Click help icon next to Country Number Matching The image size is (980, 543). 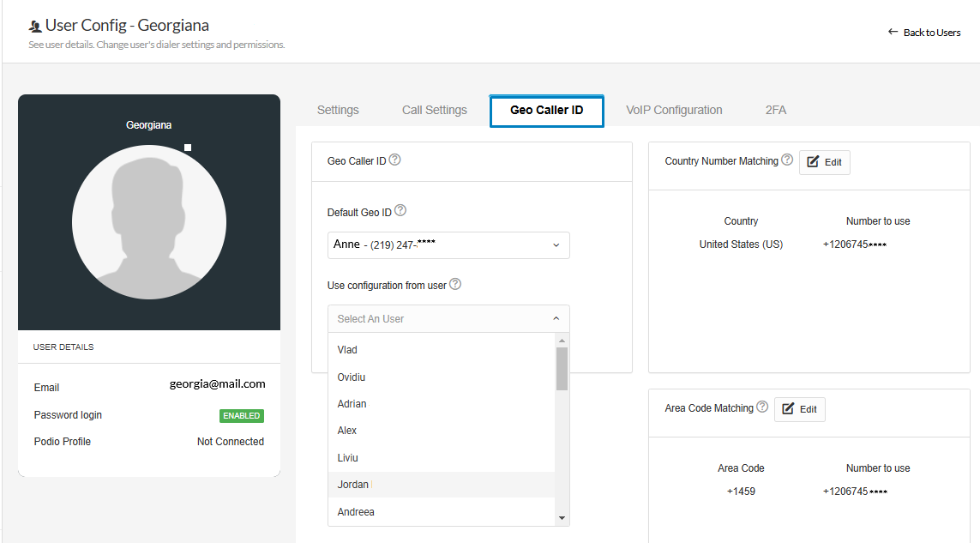[x=787, y=160]
